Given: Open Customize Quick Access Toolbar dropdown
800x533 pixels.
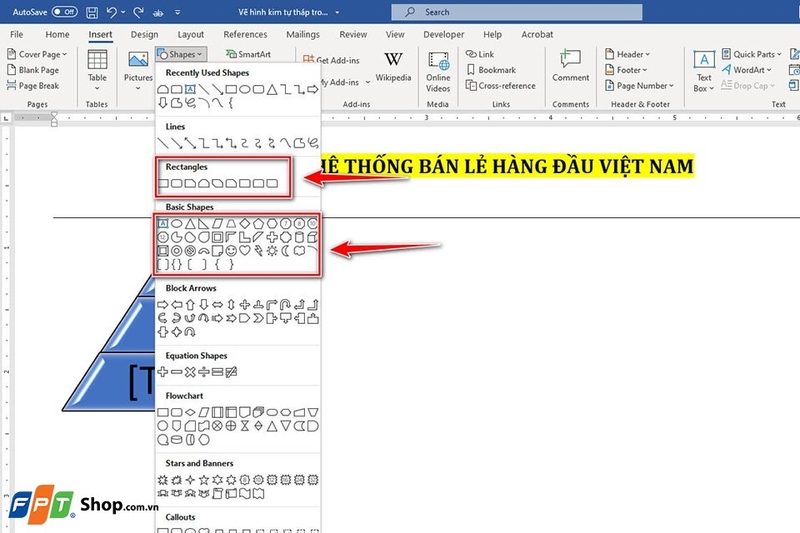Looking at the screenshot, I should 178,12.
